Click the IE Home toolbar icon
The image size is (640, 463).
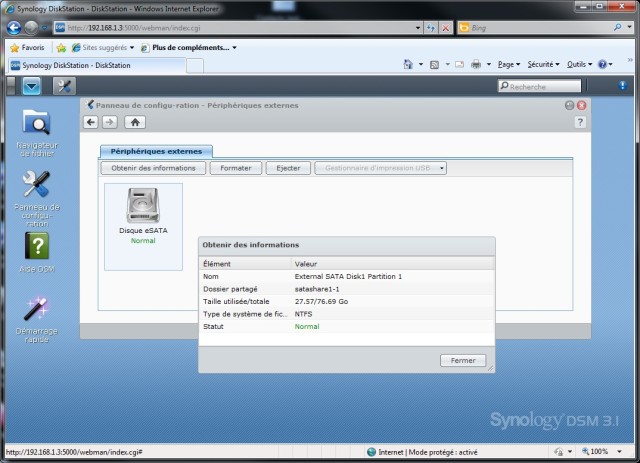pyautogui.click(x=408, y=65)
